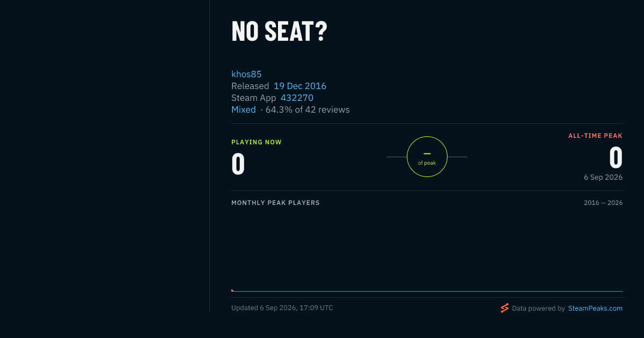The height and width of the screenshot is (338, 644).
Task: Click the Mixed review rating link
Action: [244, 109]
